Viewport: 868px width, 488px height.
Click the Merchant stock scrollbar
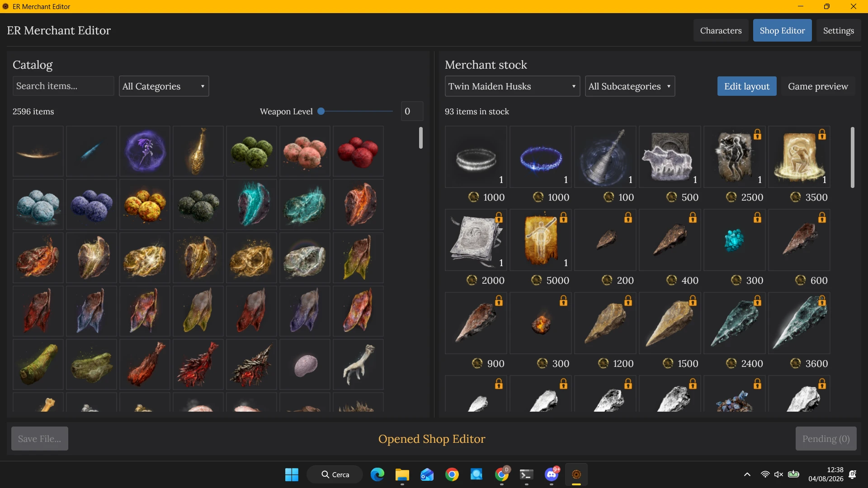point(853,157)
